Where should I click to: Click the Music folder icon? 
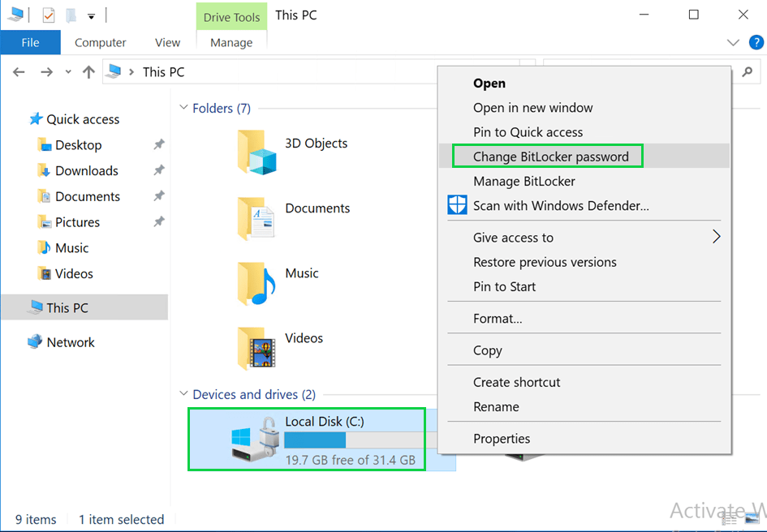[x=256, y=281]
